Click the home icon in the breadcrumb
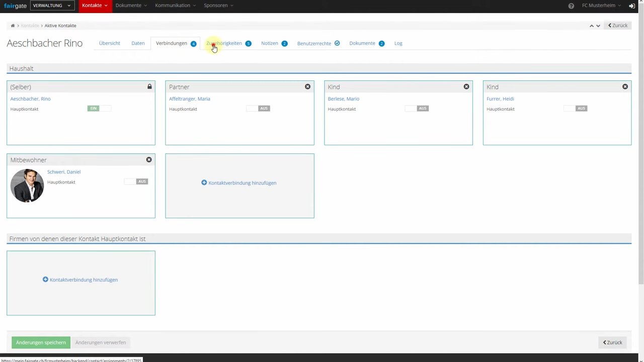Screen dimensions: 644x362 tap(13, 26)
